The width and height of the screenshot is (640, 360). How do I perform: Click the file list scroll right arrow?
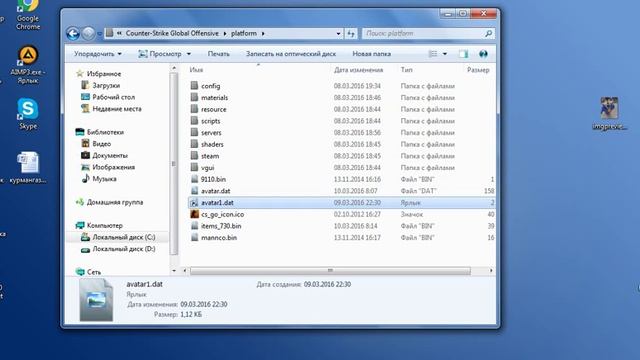[x=491, y=271]
